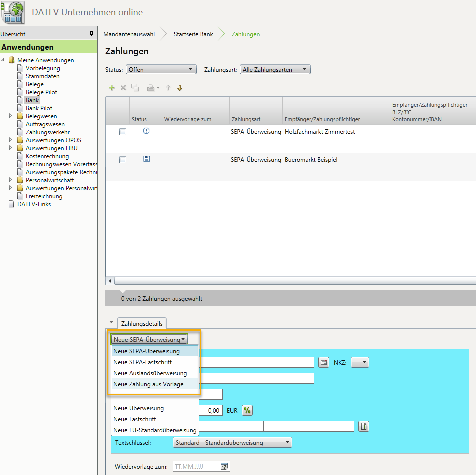Image resolution: width=476 pixels, height=475 pixels.
Task: Collapse the Meine Anwendungen tree node
Action: (2, 60)
